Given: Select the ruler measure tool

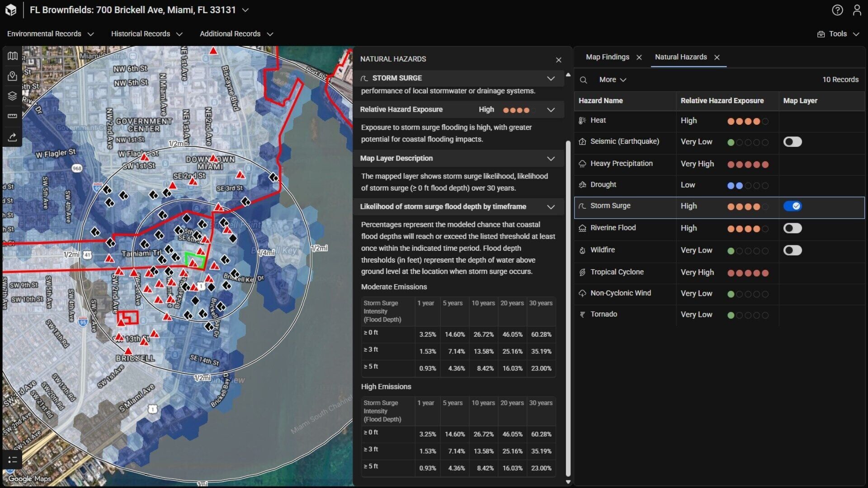Looking at the screenshot, I should [12, 116].
